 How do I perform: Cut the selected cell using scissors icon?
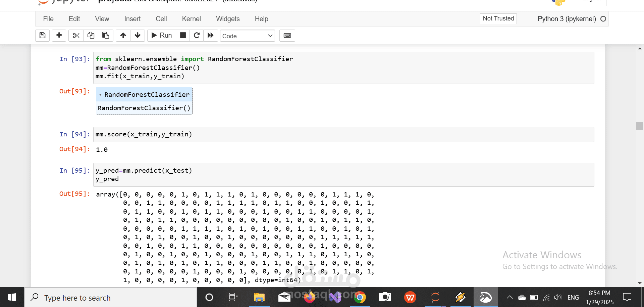[x=76, y=36]
